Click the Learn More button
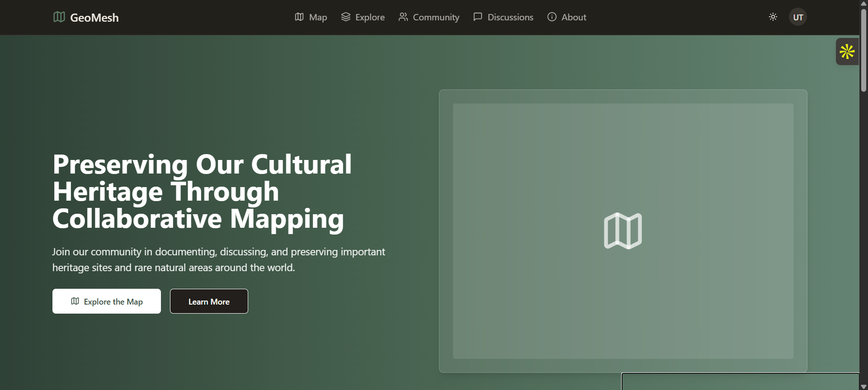868x390 pixels. point(209,301)
